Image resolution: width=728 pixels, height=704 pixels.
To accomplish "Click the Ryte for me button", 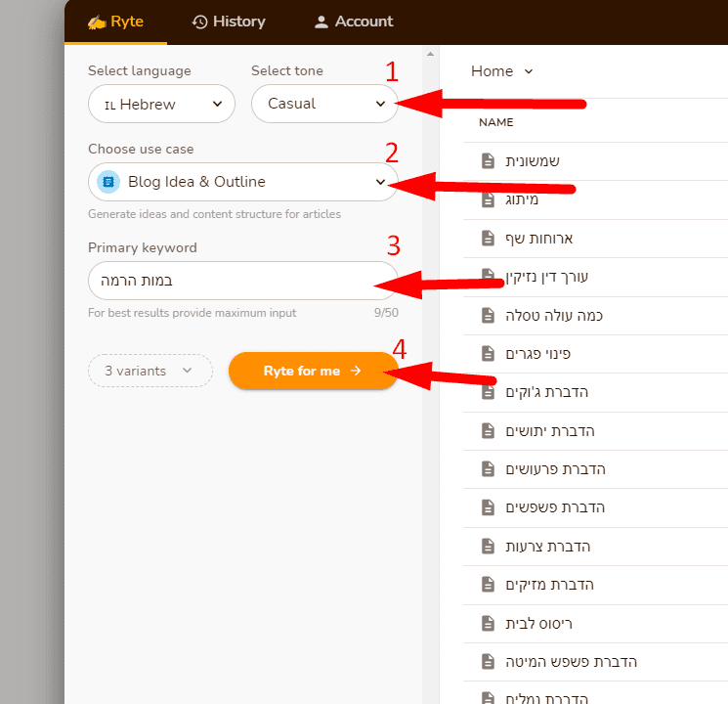I will coord(313,371).
